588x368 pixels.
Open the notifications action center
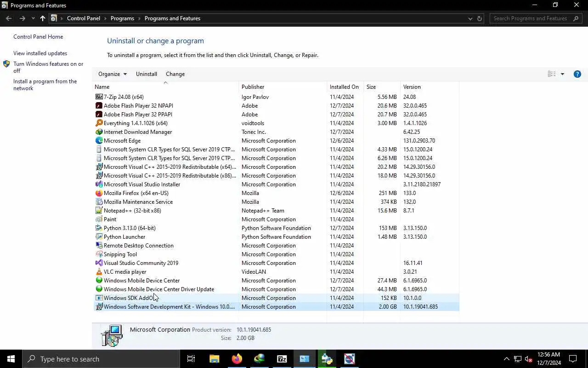tap(573, 359)
